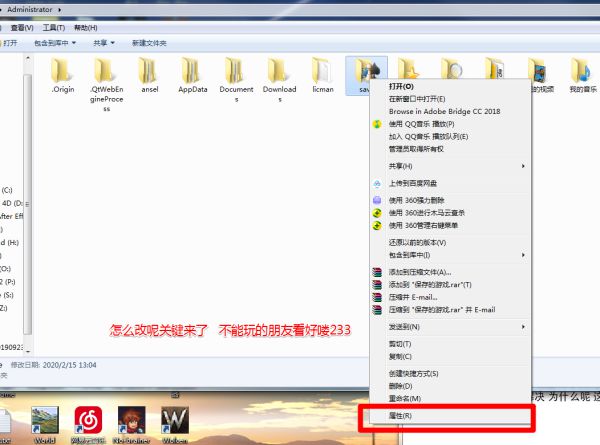
Task: Click the arrow after Administrator in the address bar
Action: point(60,10)
